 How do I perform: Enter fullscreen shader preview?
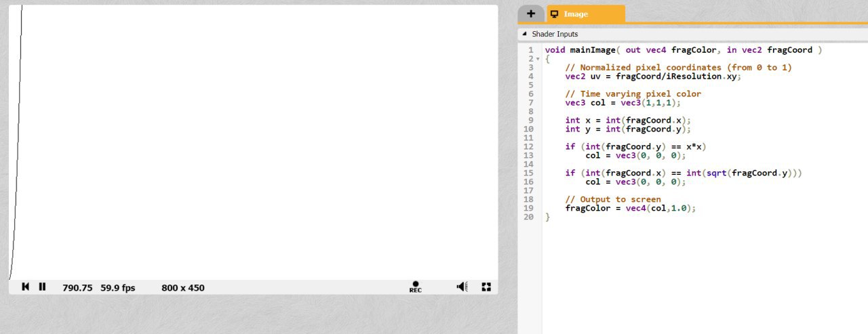[x=486, y=287]
